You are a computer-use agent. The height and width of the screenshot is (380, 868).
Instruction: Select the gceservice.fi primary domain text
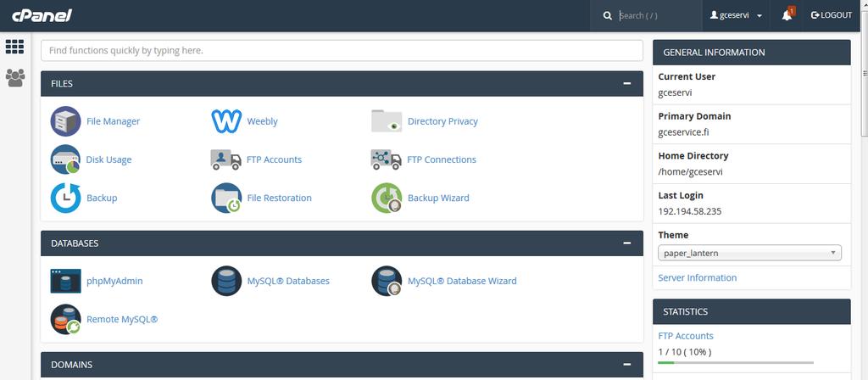coord(684,132)
